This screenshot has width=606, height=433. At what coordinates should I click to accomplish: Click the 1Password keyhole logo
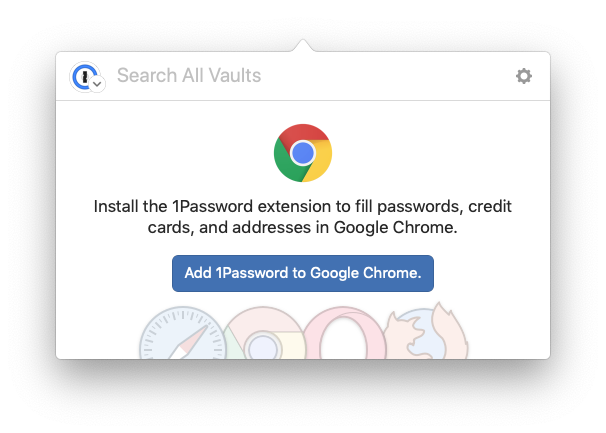pos(85,76)
